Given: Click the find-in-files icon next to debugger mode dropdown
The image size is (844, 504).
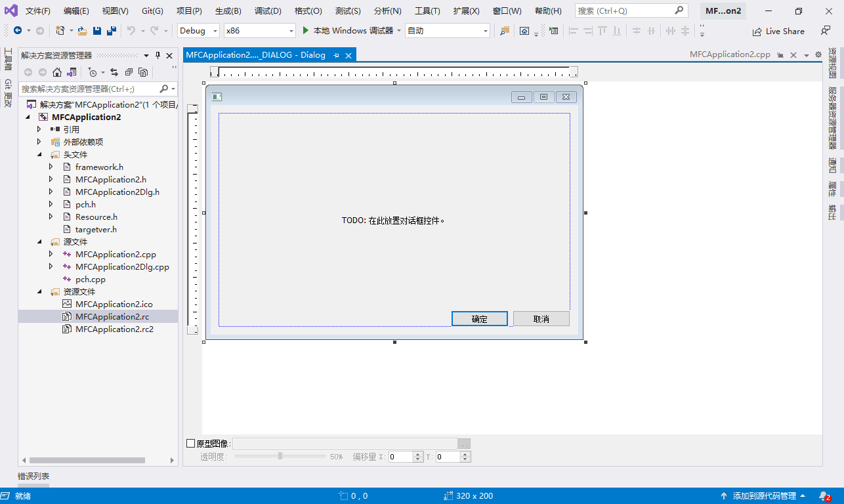Looking at the screenshot, I should pyautogui.click(x=504, y=31).
